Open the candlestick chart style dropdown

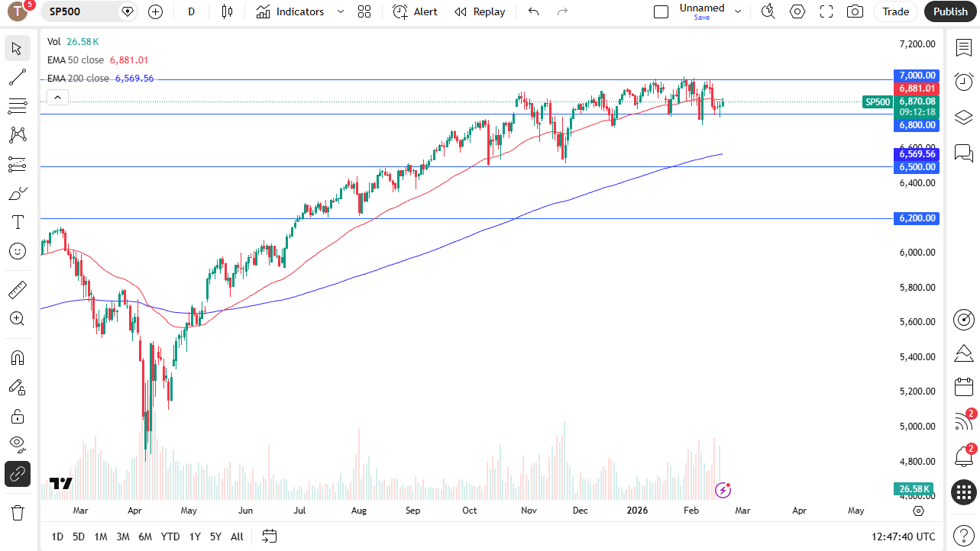(x=227, y=11)
